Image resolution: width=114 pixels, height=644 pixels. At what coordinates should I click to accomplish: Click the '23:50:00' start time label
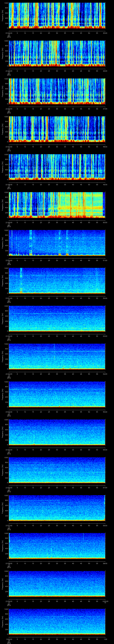click(x=9, y=260)
